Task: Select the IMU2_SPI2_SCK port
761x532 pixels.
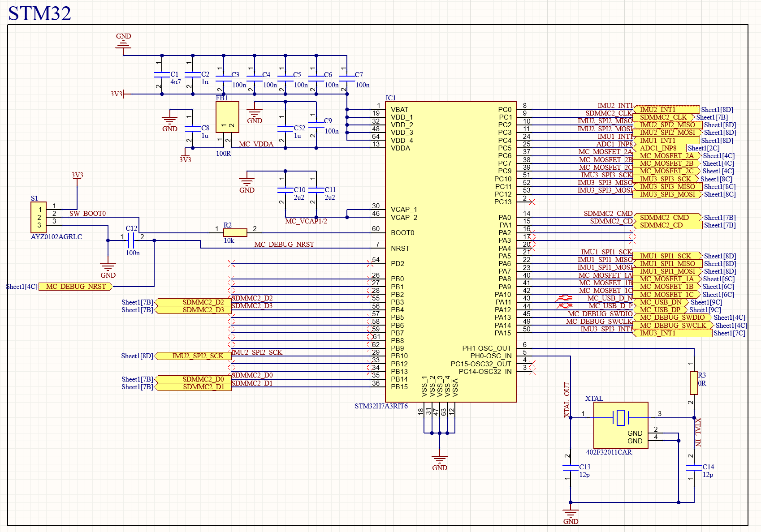Action: tap(194, 356)
